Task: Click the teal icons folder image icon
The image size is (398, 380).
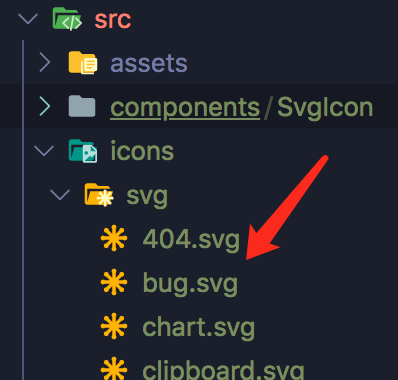Action: click(83, 151)
